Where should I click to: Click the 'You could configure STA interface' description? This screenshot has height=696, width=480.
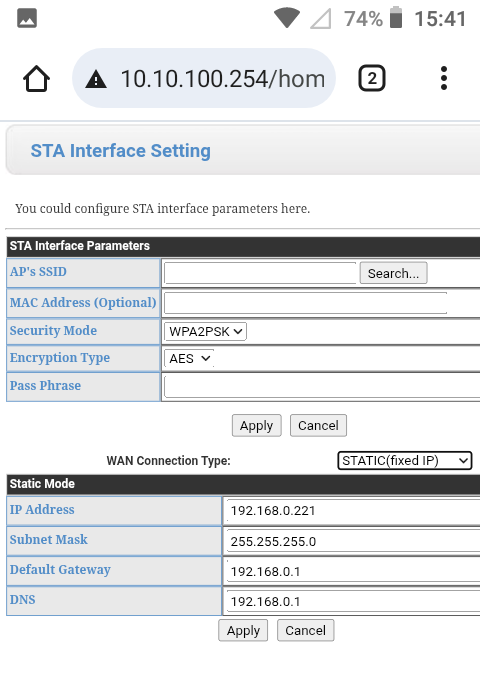[163, 209]
